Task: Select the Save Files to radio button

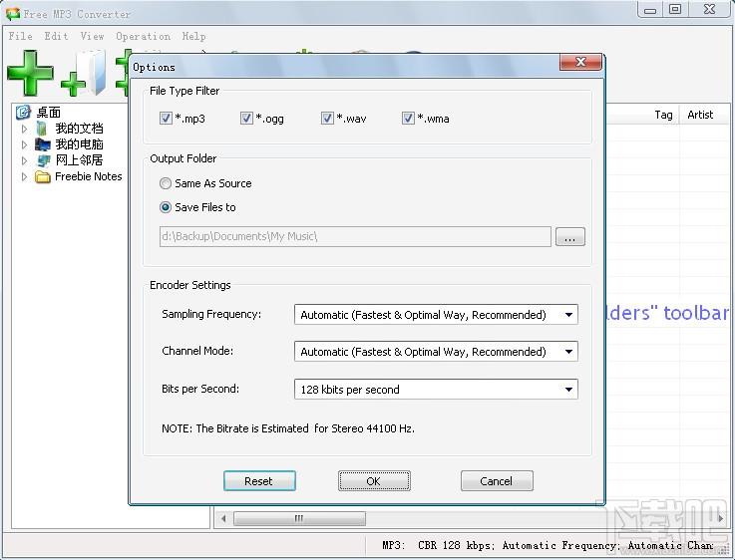Action: coord(165,207)
